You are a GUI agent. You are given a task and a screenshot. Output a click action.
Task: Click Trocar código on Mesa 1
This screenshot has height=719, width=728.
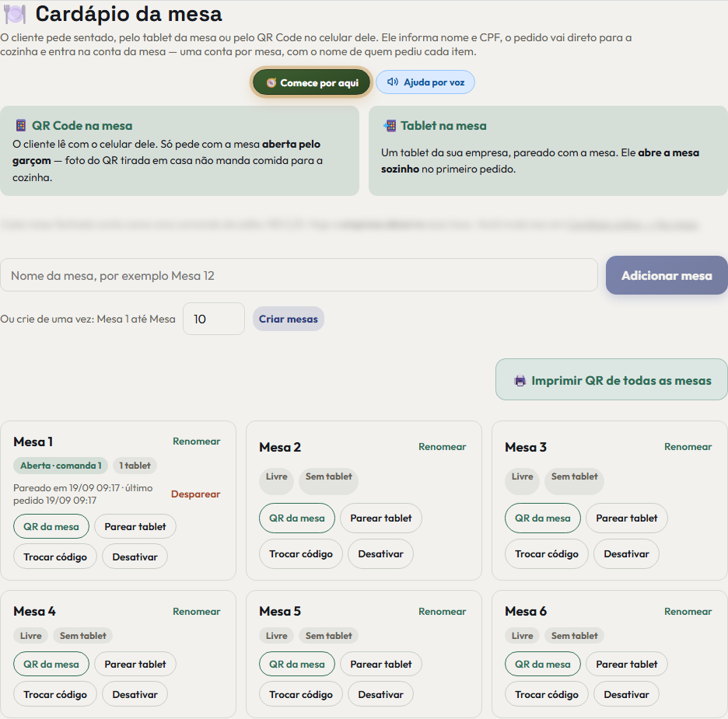(55, 557)
